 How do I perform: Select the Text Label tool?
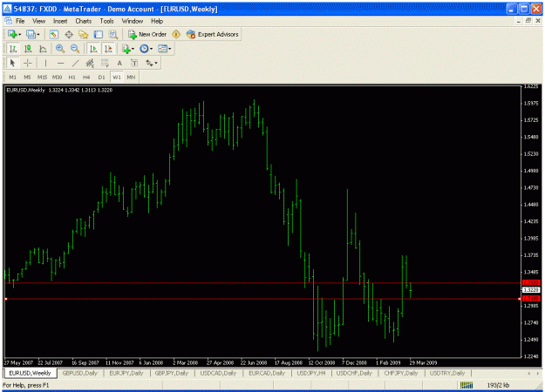134,64
